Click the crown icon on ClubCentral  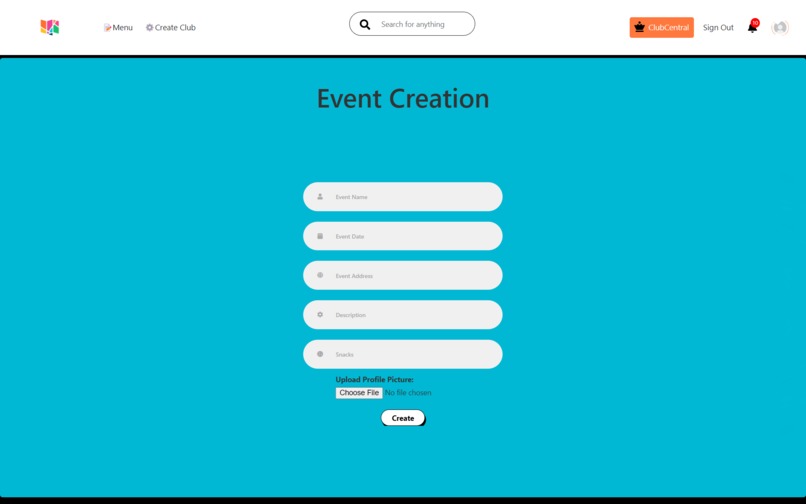639,27
